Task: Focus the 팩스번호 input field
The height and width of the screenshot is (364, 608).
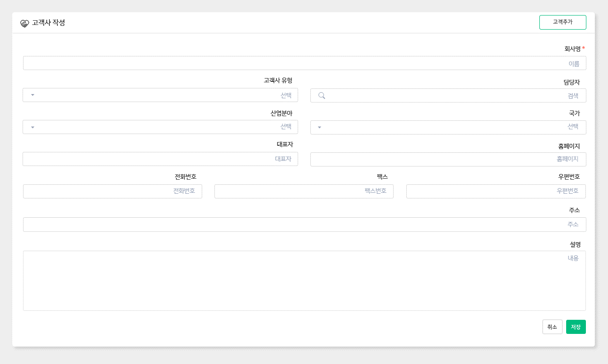Action: tap(304, 191)
